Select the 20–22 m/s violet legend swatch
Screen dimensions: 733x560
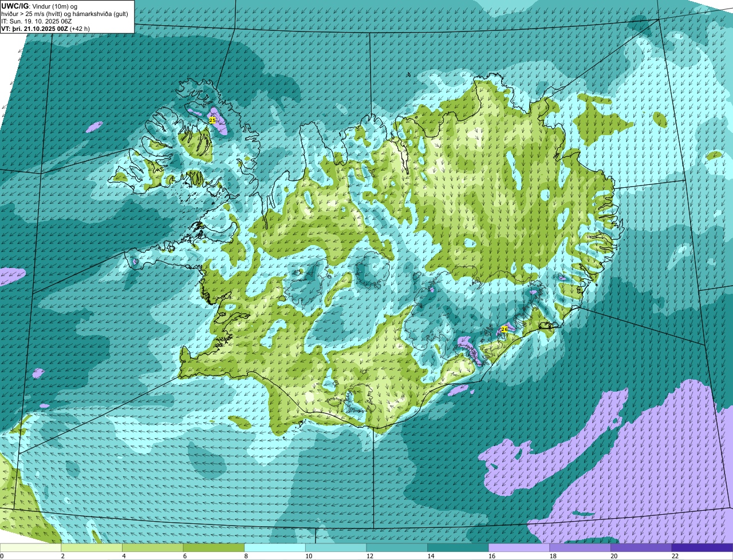click(x=641, y=547)
